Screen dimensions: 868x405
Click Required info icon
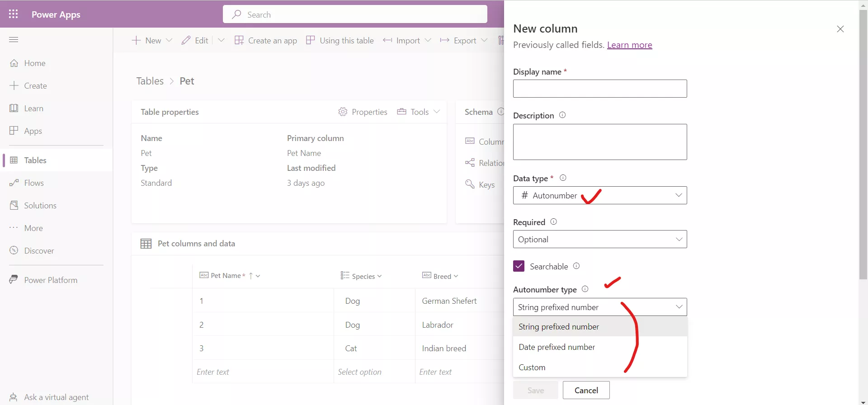click(553, 222)
